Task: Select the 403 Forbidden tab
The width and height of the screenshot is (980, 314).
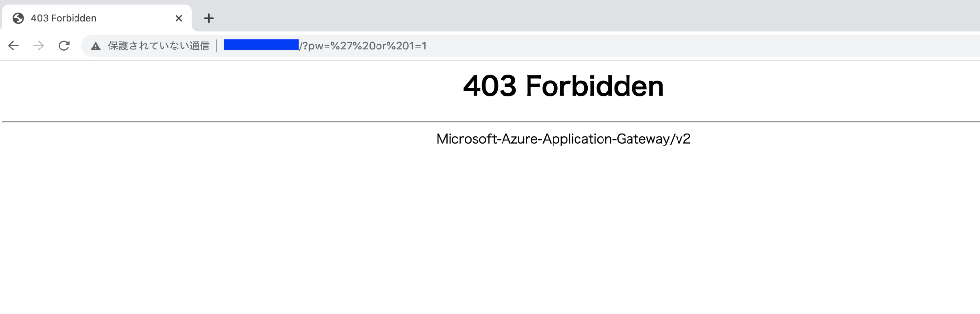Action: click(97, 18)
